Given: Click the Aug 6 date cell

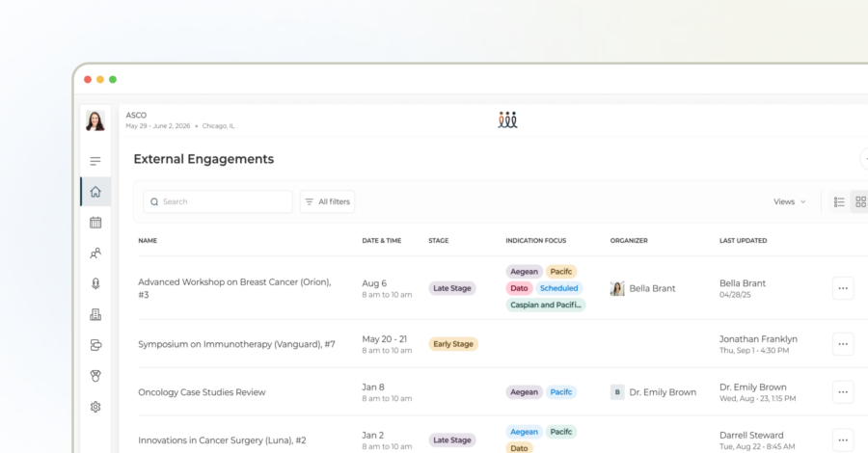Looking at the screenshot, I should click(x=387, y=288).
